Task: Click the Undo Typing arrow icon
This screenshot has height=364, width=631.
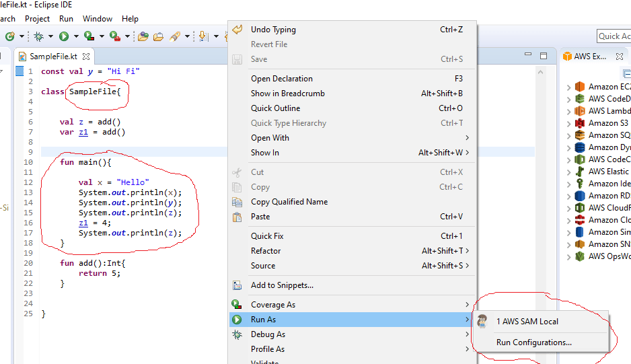Action: [237, 30]
